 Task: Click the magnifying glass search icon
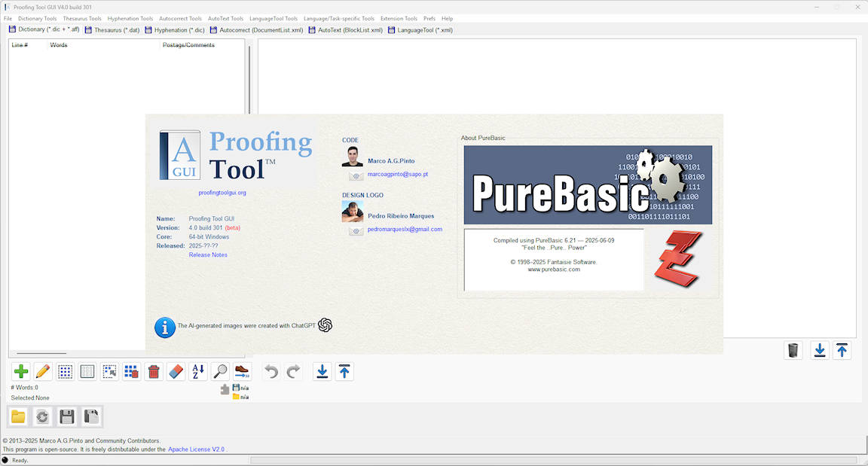click(220, 371)
